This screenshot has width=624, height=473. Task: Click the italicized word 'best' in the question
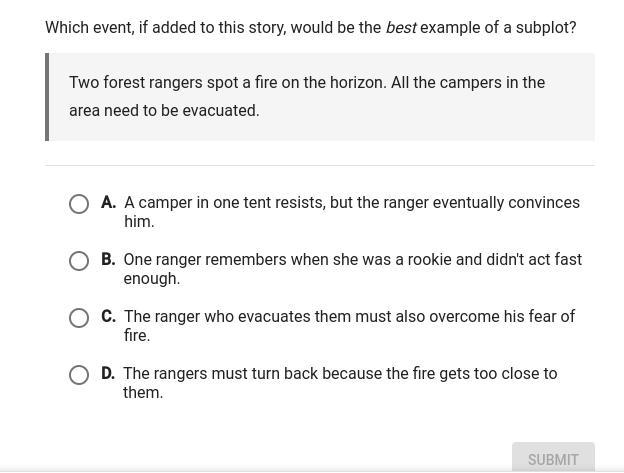401,27
